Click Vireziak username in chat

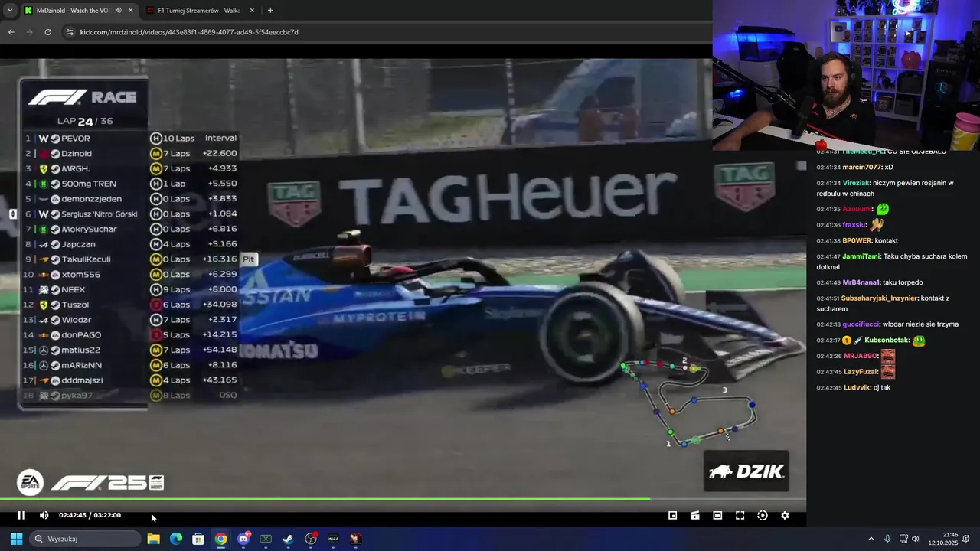click(x=857, y=184)
